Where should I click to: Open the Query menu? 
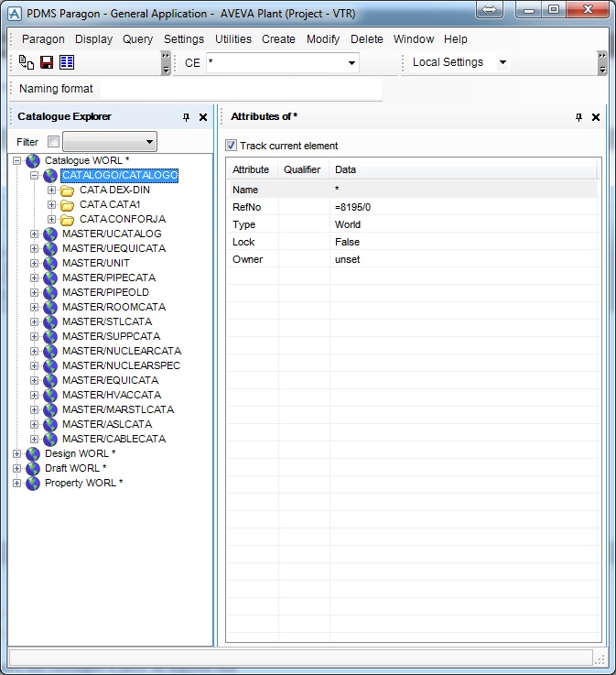[x=137, y=39]
